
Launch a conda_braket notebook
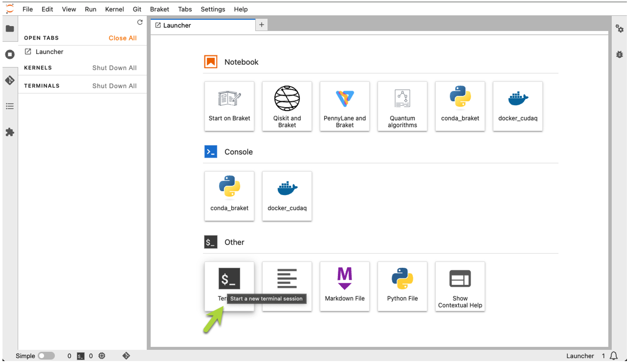pyautogui.click(x=460, y=106)
